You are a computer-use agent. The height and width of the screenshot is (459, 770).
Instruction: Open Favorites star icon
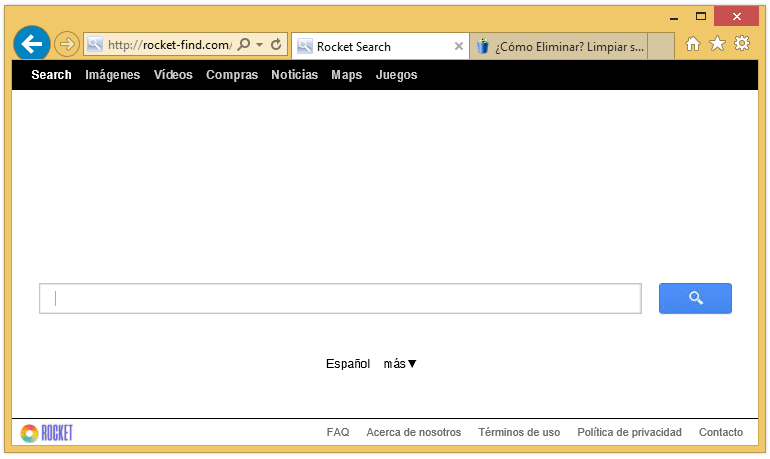coord(717,44)
